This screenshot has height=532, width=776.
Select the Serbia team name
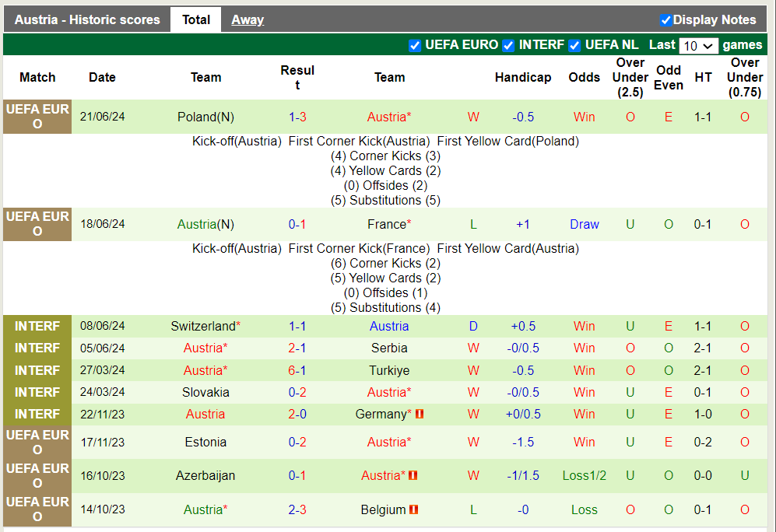(389, 348)
